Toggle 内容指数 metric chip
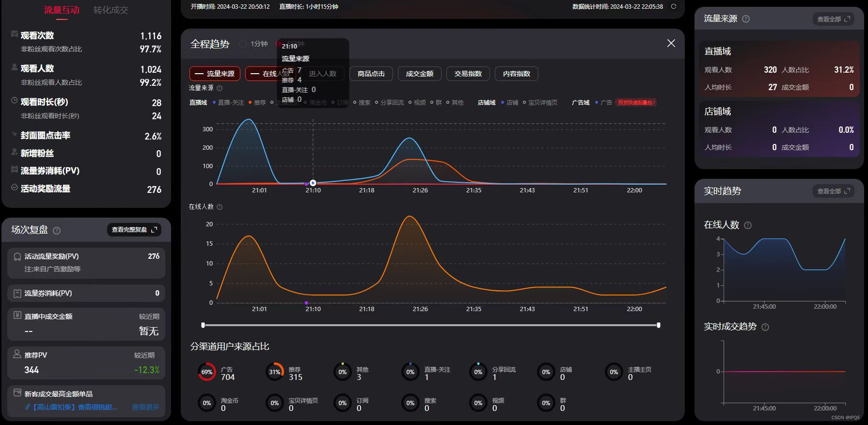 click(x=517, y=74)
